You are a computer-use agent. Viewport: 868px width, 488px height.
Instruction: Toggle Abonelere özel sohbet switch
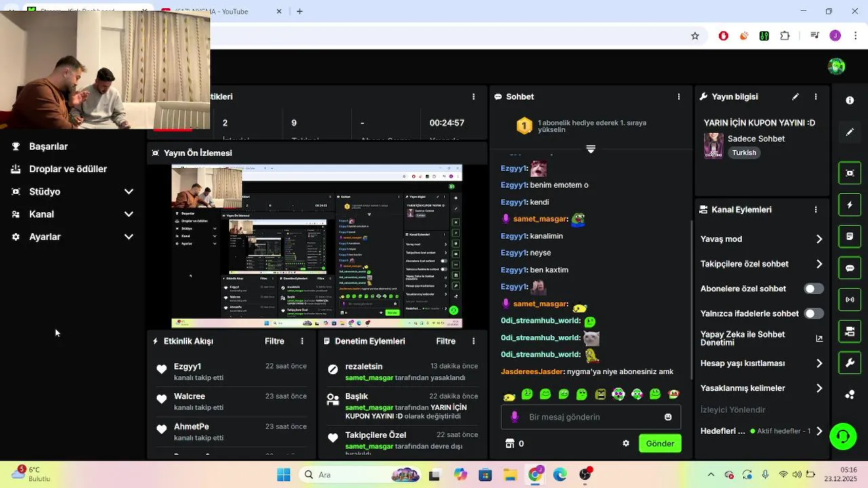pyautogui.click(x=814, y=289)
